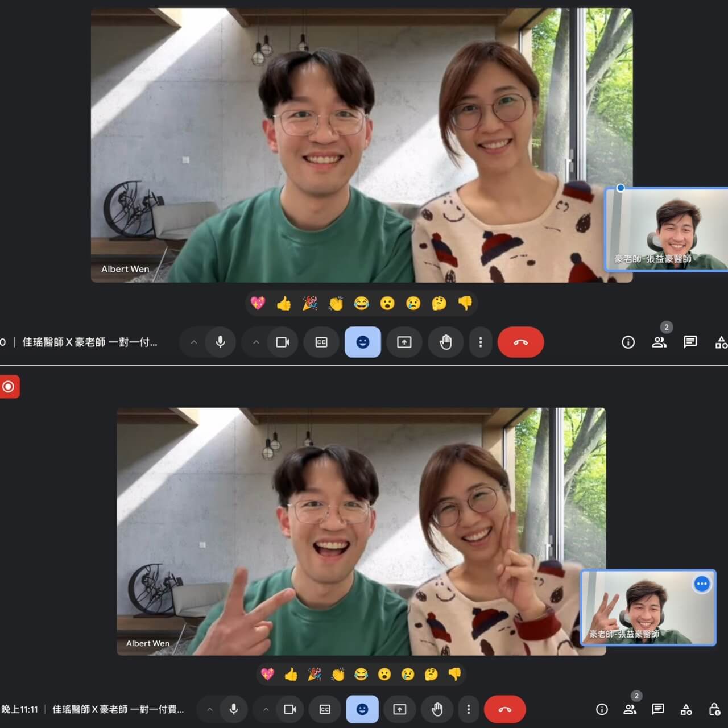This screenshot has width=728, height=728.
Task: Raise hand in lower meeting toolbar
Action: (437, 709)
